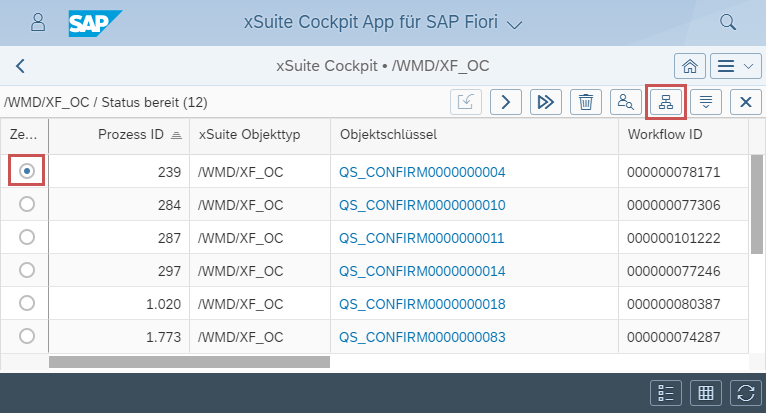Open the search magnifier icon

pos(728,22)
